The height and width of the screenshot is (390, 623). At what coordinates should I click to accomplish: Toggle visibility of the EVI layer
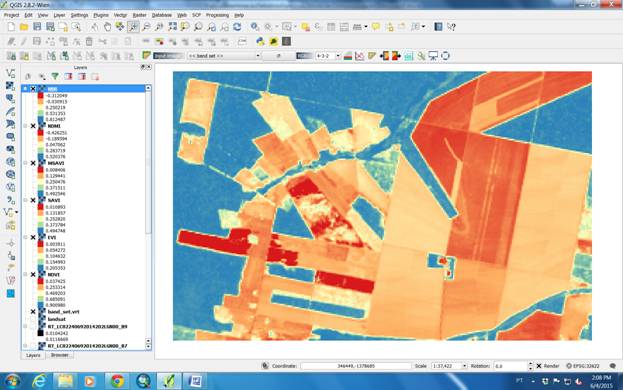click(33, 237)
